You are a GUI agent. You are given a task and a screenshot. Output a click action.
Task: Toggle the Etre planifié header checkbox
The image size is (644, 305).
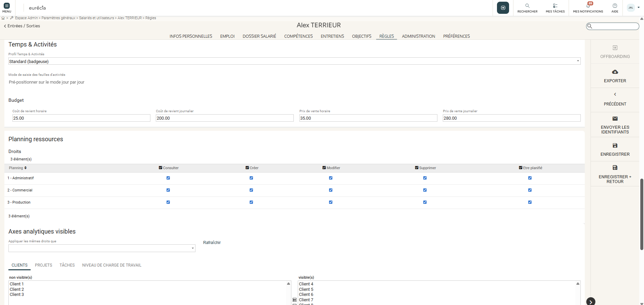521,168
